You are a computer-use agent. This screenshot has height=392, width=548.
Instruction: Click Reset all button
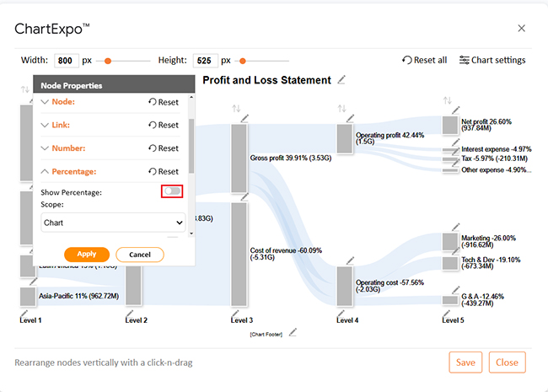click(425, 60)
